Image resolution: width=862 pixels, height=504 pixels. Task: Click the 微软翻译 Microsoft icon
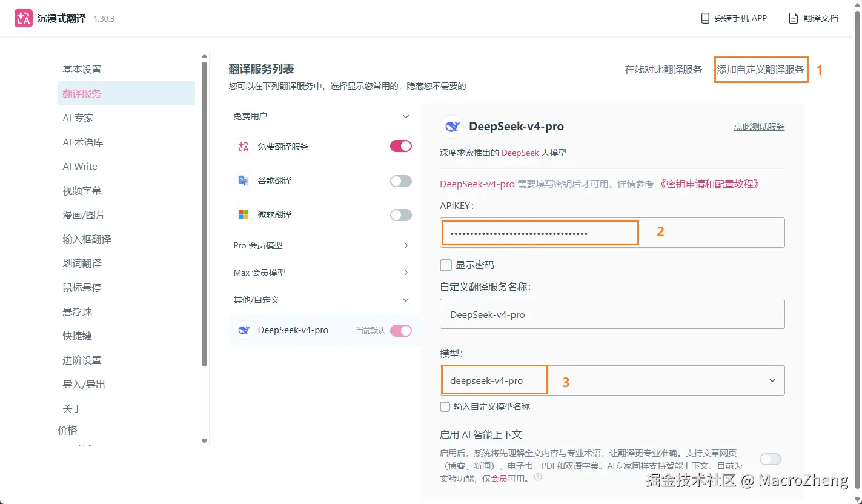point(244,214)
